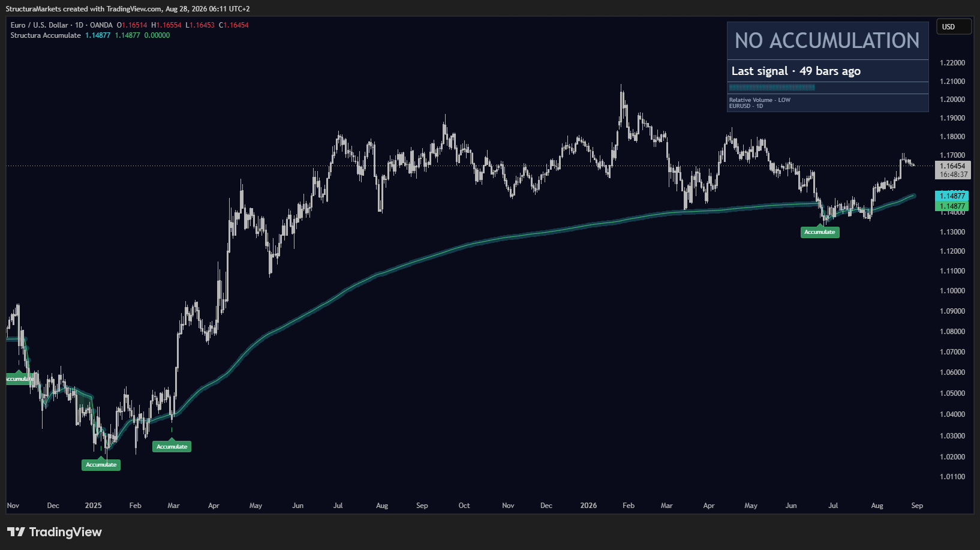Click the green 1.14877 price label
The height and width of the screenshot is (550, 980).
952,206
